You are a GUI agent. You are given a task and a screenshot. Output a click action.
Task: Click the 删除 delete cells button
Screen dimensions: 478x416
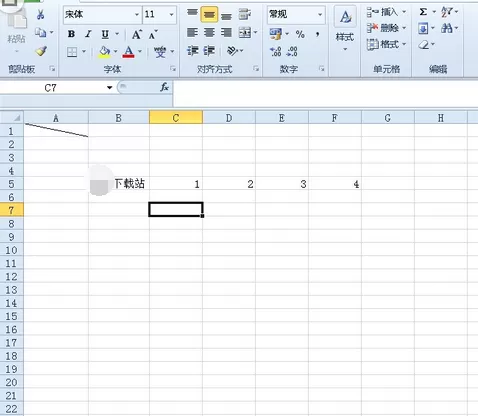[x=386, y=28]
